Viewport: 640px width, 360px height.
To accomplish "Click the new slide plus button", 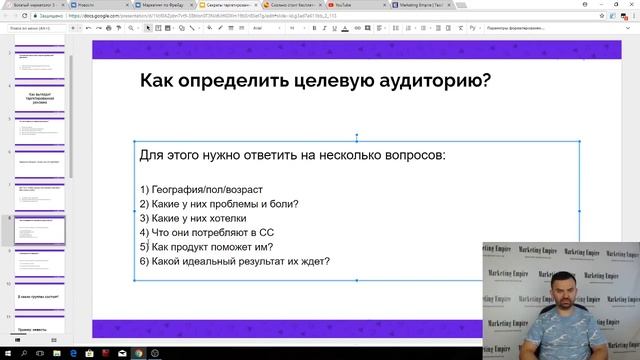I will click(73, 28).
